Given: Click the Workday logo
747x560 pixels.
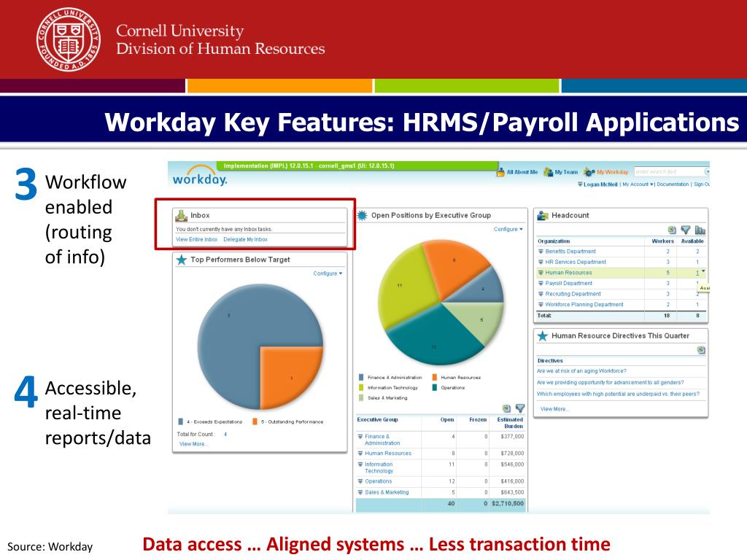Looking at the screenshot, I should coord(200,176).
